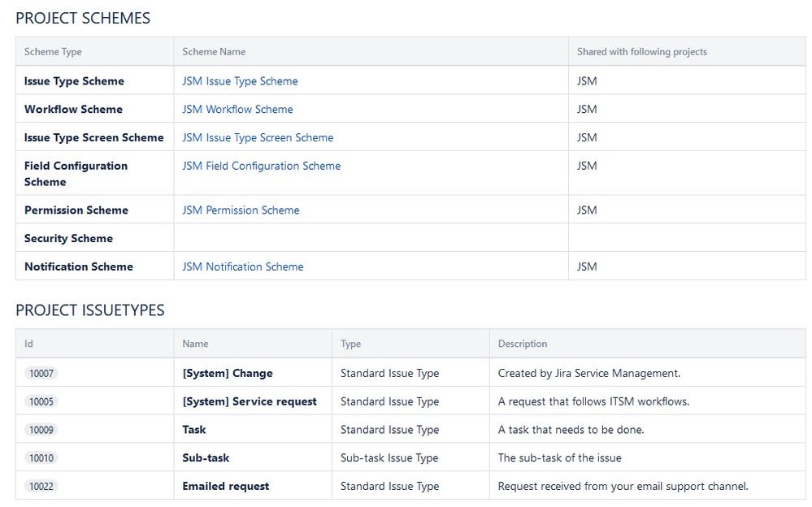Select the Emailed request name cell
Screen dimensions: 812x507
pos(225,487)
